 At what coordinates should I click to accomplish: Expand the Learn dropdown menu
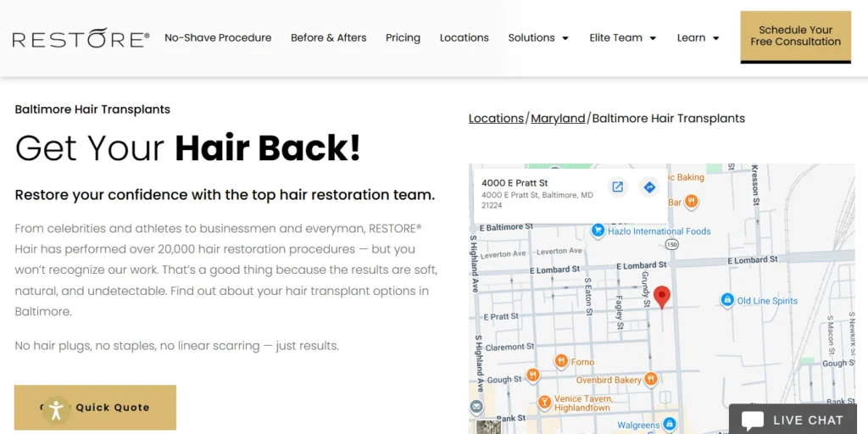698,37
